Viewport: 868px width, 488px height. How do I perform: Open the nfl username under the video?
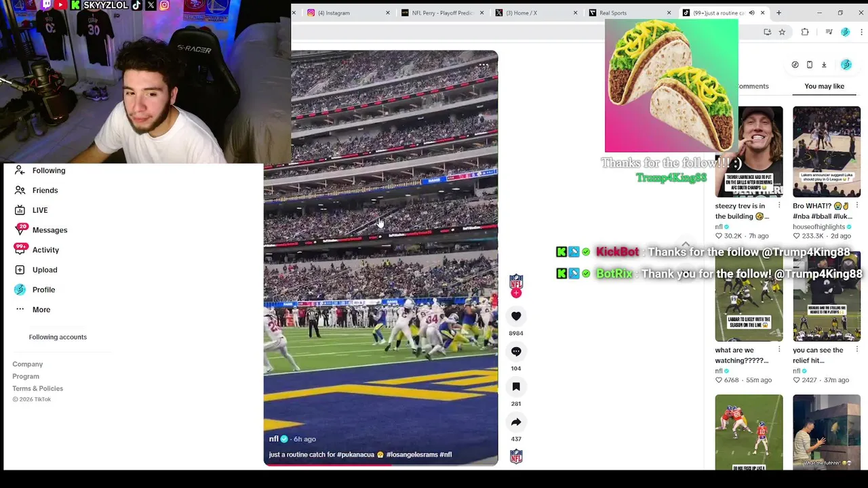[274, 439]
